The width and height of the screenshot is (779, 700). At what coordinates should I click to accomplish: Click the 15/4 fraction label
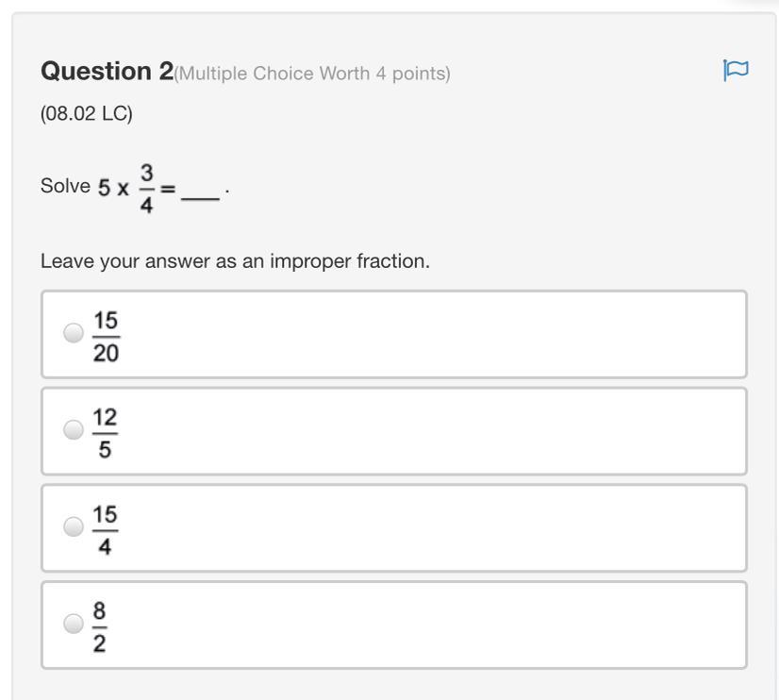click(105, 529)
